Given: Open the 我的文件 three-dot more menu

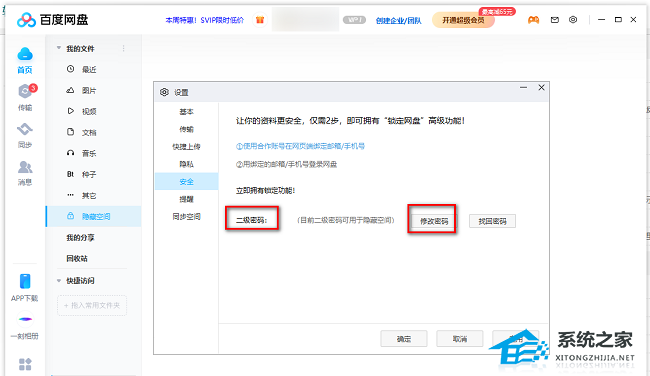Looking at the screenshot, I should (124, 49).
